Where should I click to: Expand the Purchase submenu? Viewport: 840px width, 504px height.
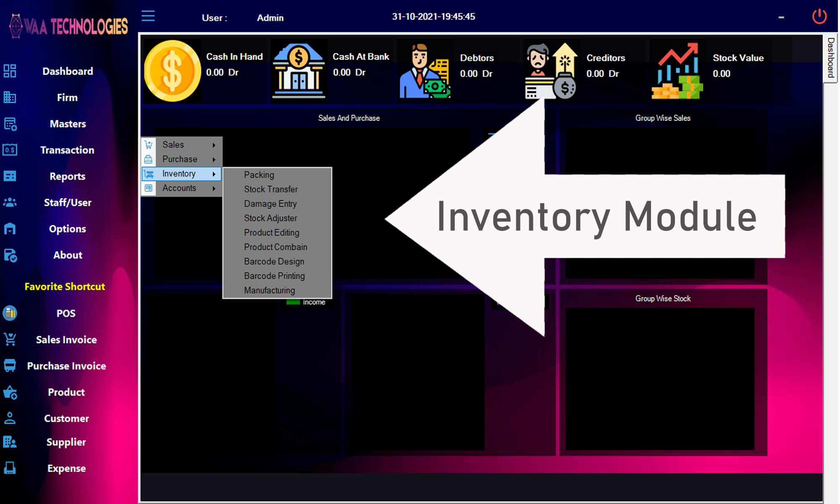coord(214,160)
